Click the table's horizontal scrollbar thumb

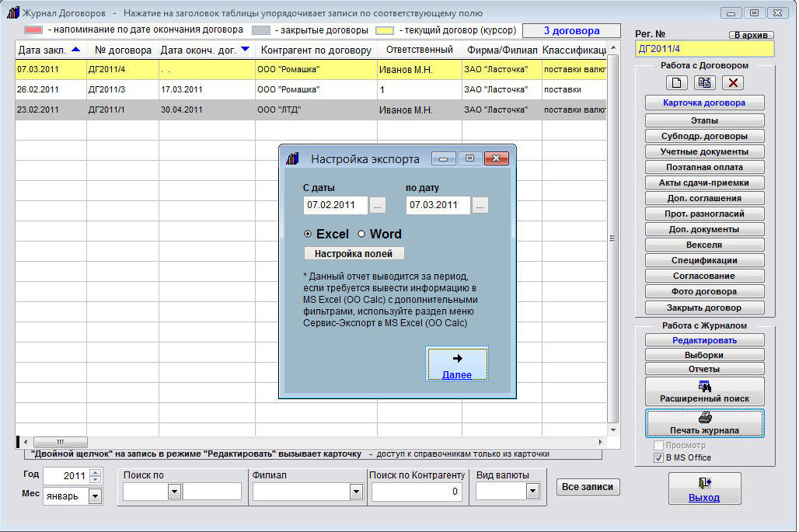click(60, 442)
